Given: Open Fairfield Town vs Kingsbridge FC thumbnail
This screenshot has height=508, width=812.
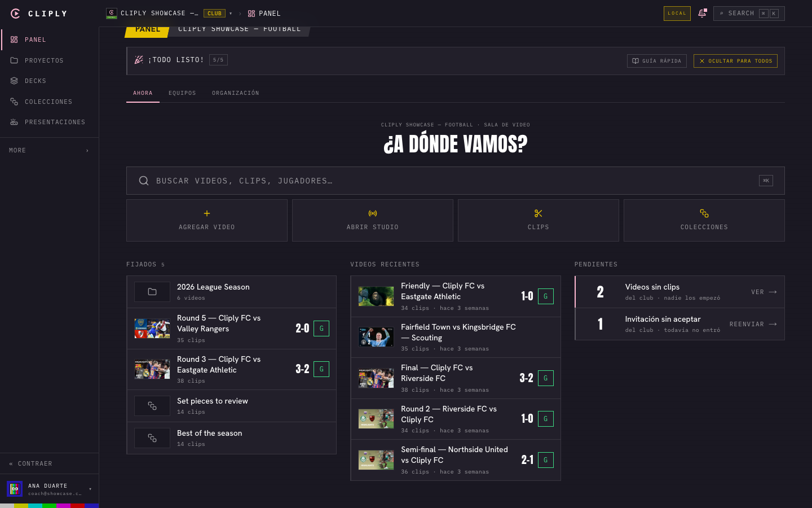Looking at the screenshot, I should coord(376,337).
